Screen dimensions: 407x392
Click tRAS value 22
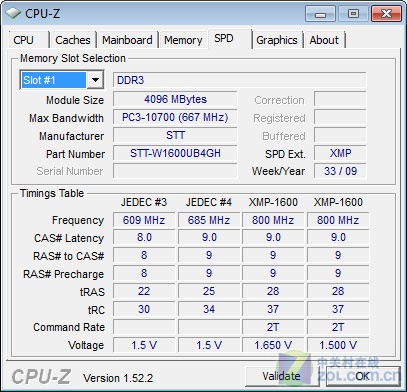tap(144, 291)
